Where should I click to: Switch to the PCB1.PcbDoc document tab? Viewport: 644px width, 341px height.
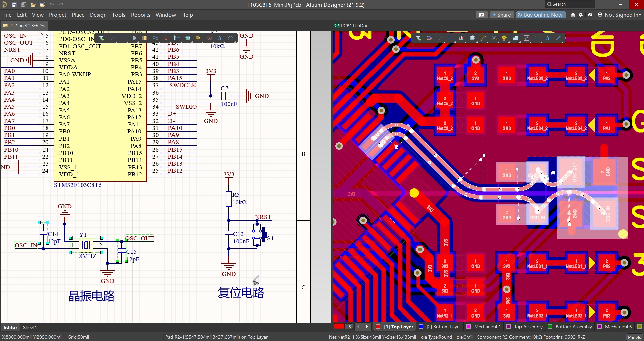(x=352, y=26)
